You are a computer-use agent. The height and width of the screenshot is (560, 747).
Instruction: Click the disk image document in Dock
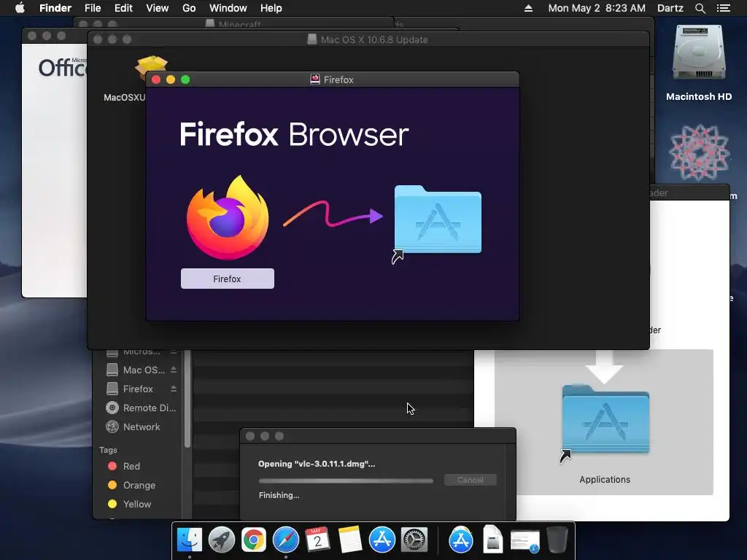(492, 540)
